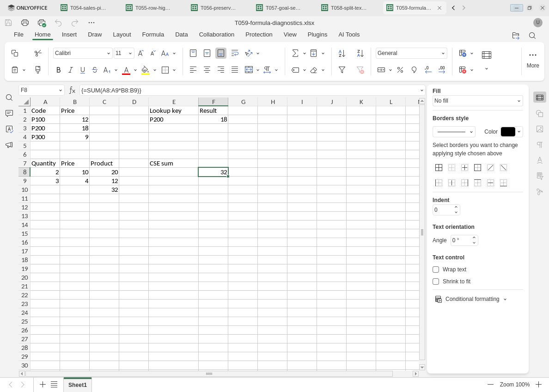Switch to the Protection tab
The image size is (549, 392).
pos(259,35)
